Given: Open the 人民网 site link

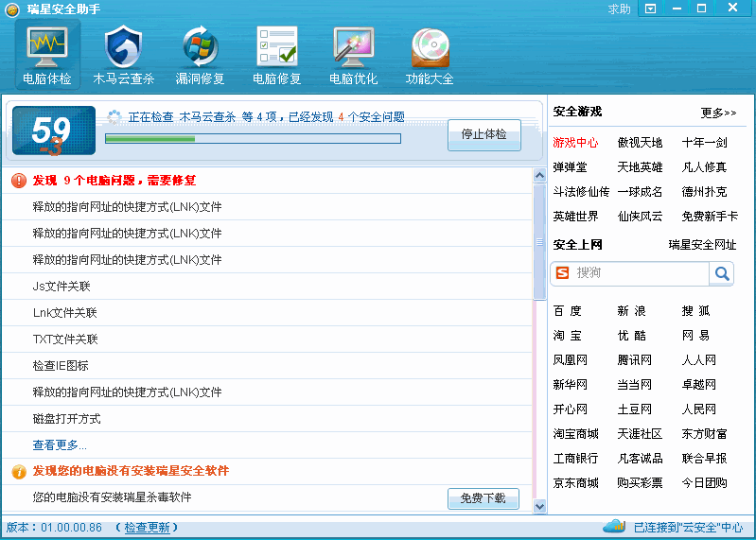Looking at the screenshot, I should click(699, 409).
